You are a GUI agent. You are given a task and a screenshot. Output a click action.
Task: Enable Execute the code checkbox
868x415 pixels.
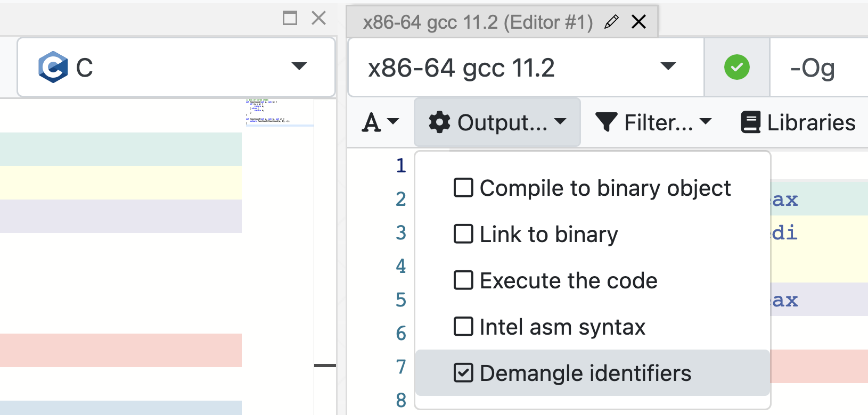point(463,280)
